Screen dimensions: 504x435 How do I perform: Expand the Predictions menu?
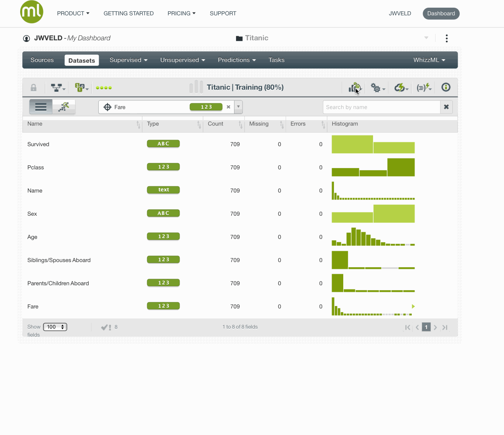click(x=237, y=60)
